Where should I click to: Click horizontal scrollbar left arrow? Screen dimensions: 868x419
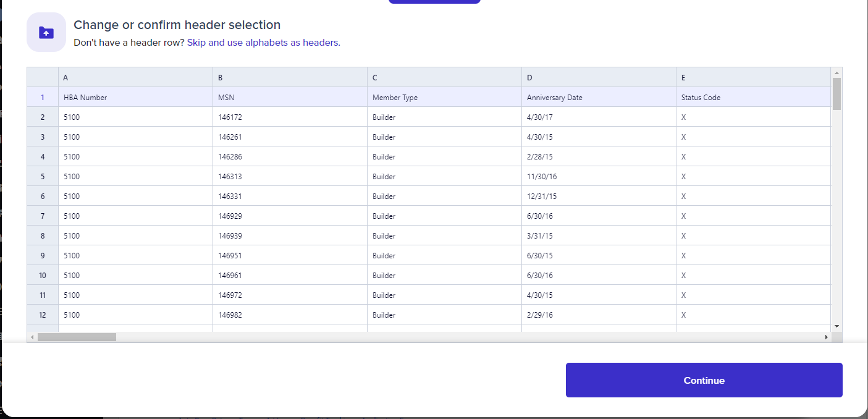point(32,337)
